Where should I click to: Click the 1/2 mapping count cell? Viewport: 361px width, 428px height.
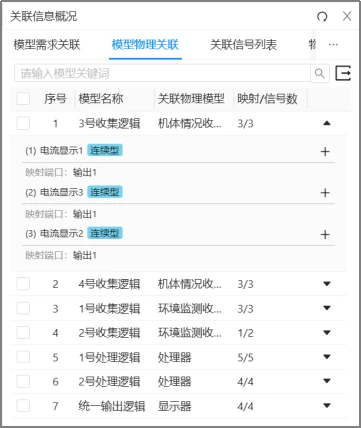[245, 333]
